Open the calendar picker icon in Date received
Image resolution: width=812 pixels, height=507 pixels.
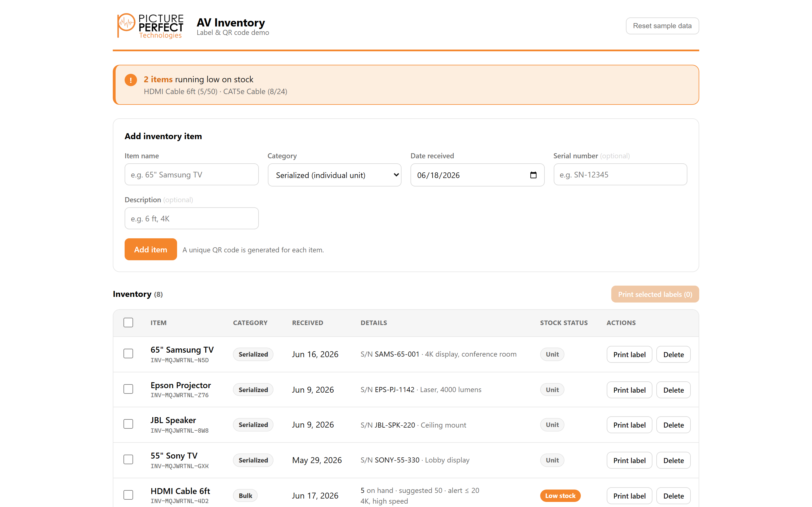(x=533, y=175)
